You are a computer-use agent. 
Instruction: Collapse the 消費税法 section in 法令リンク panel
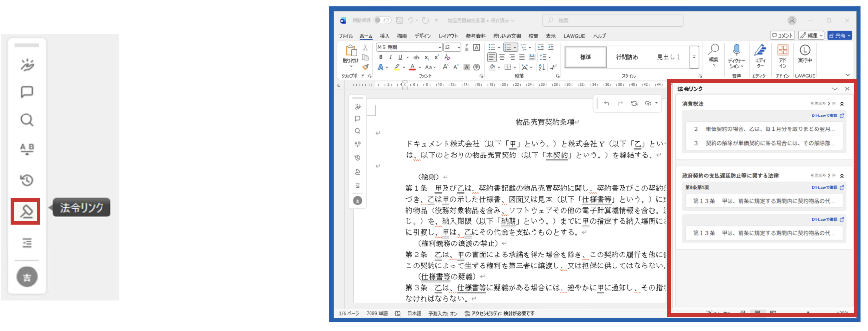click(842, 104)
